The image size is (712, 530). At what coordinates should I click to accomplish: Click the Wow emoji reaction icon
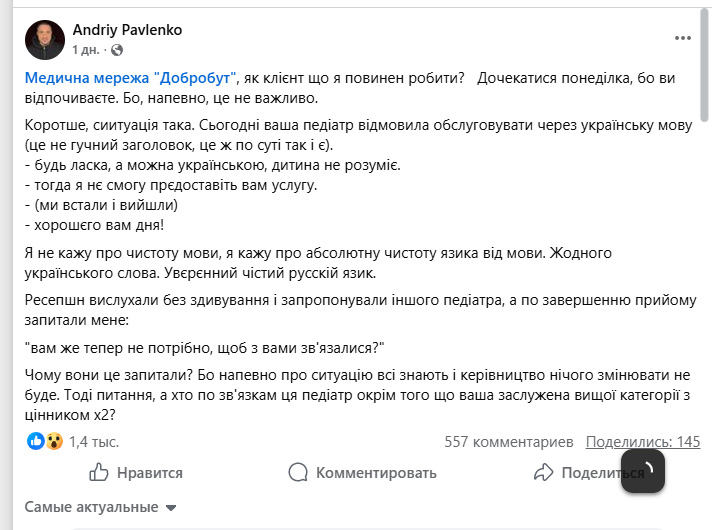[53, 441]
